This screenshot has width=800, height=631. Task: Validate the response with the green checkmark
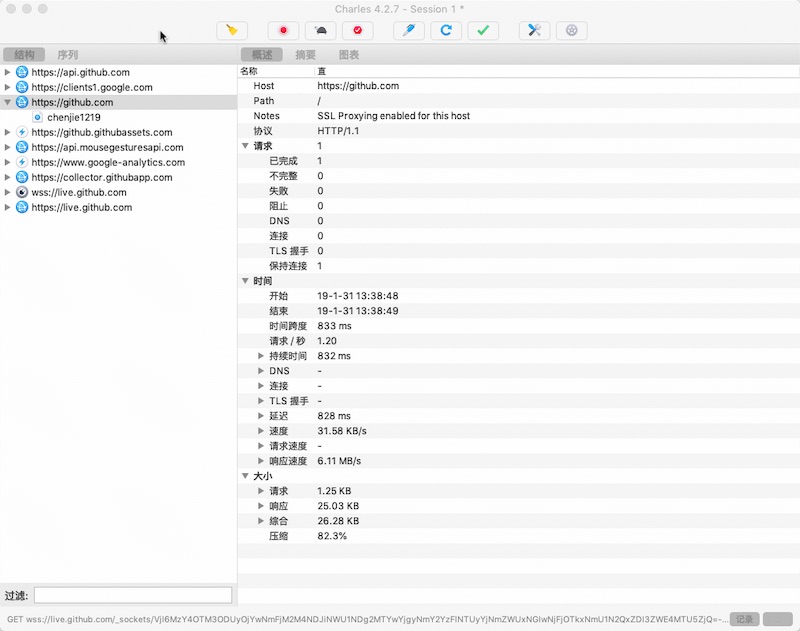click(483, 31)
